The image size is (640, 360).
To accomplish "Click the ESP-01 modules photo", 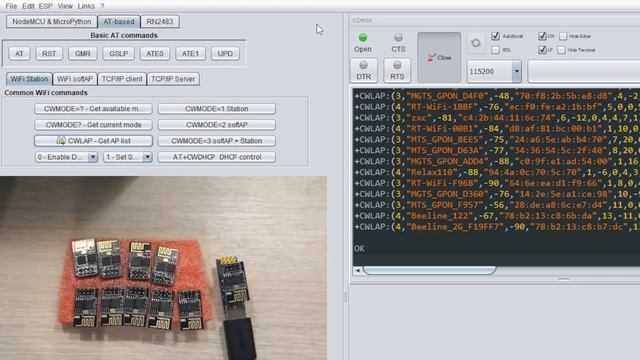I will point(163,268).
